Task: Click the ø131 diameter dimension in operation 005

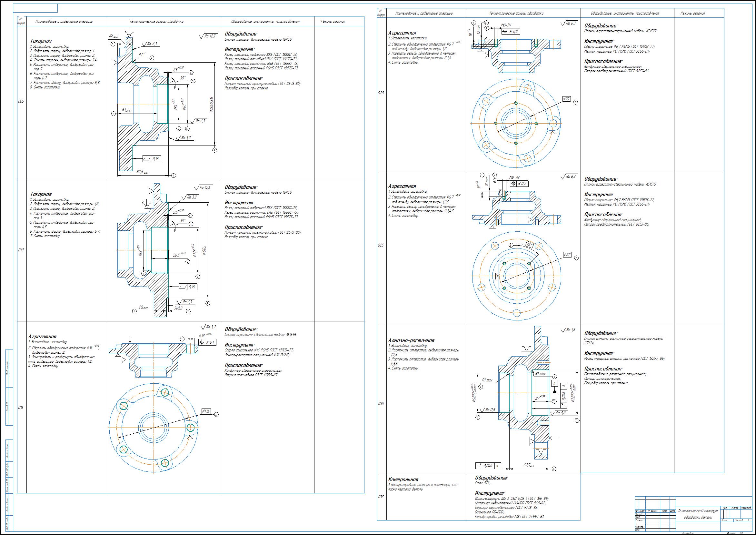Action: click(x=212, y=105)
